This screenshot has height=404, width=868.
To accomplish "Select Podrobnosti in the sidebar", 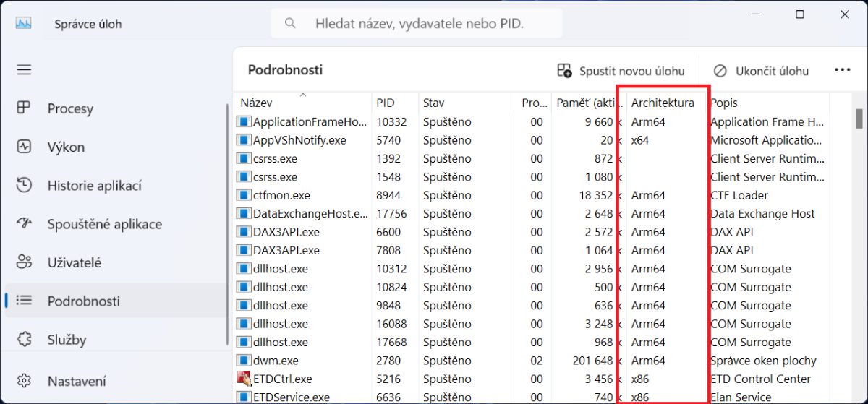I will (83, 301).
